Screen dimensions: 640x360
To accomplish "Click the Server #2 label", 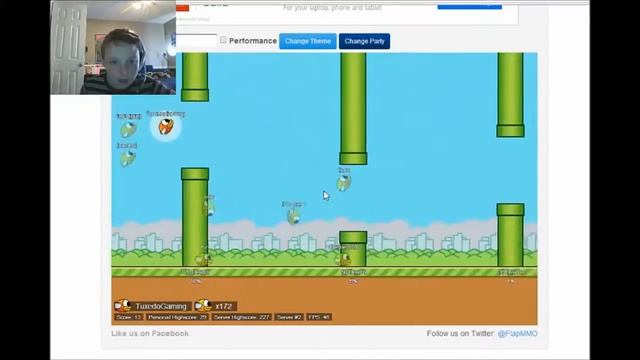I will coord(289,317).
